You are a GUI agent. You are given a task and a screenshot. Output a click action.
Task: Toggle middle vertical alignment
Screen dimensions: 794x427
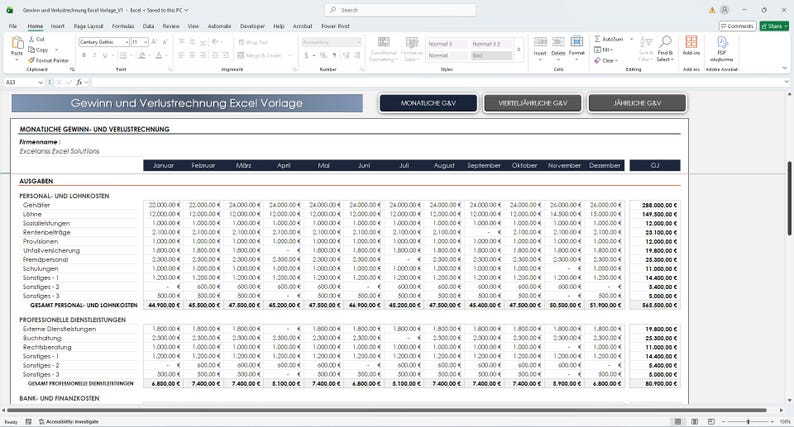pos(192,42)
